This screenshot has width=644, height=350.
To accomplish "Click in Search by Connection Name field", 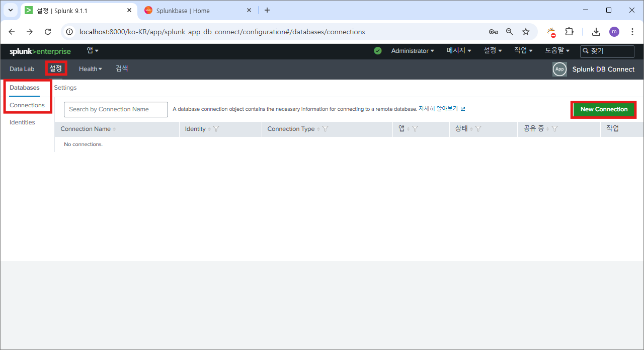I will (x=116, y=109).
